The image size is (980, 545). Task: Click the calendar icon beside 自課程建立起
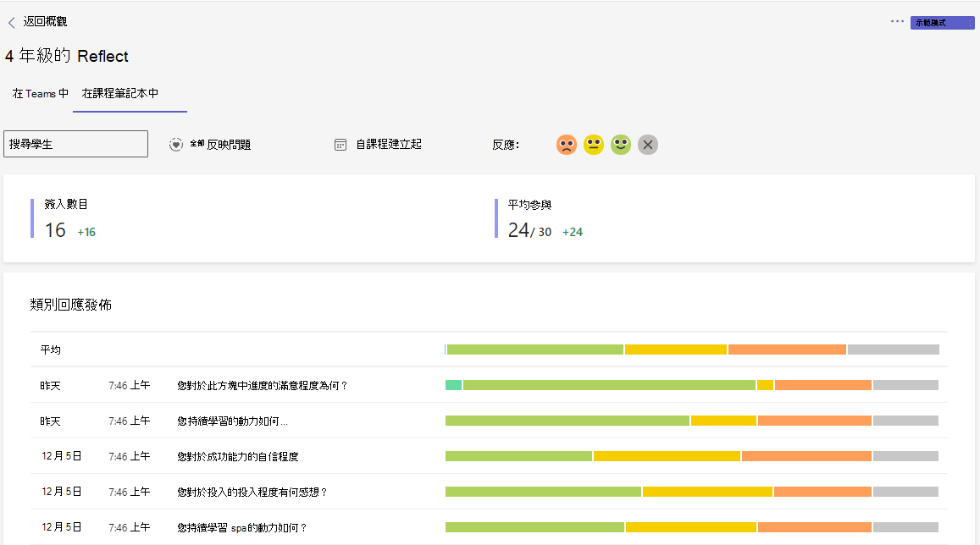340,145
